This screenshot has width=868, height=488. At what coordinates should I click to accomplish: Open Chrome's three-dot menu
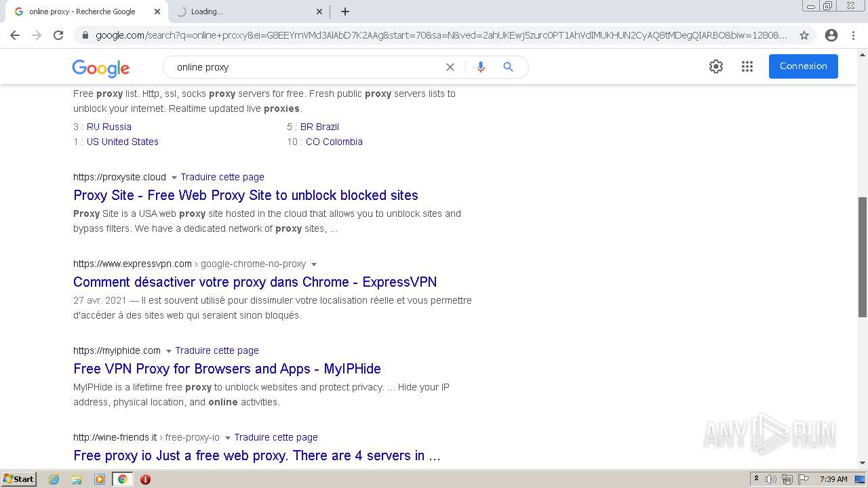[x=852, y=35]
